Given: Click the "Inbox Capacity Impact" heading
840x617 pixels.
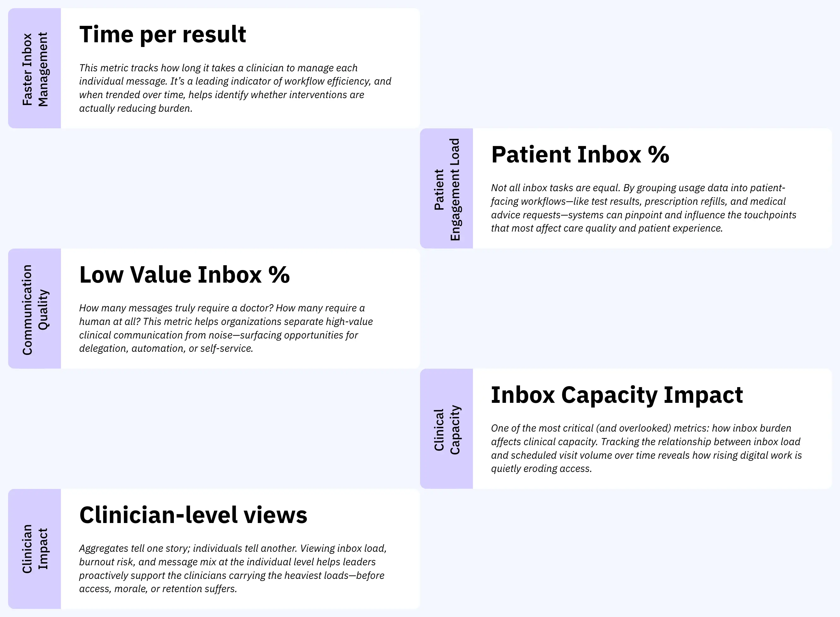Looking at the screenshot, I should click(x=617, y=395).
